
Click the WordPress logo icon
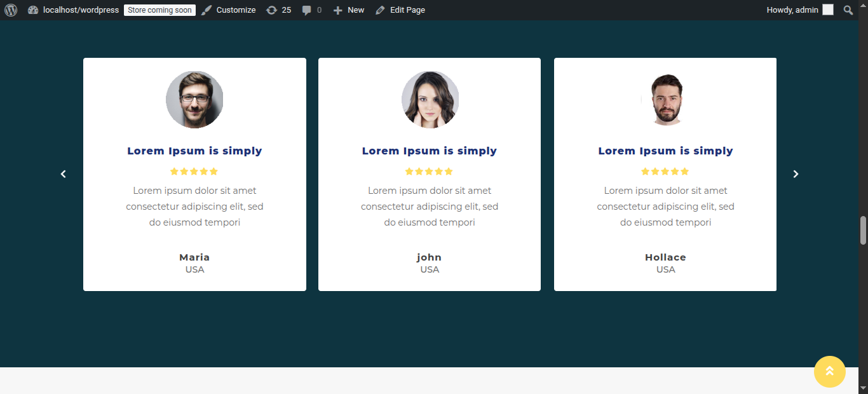click(x=11, y=10)
